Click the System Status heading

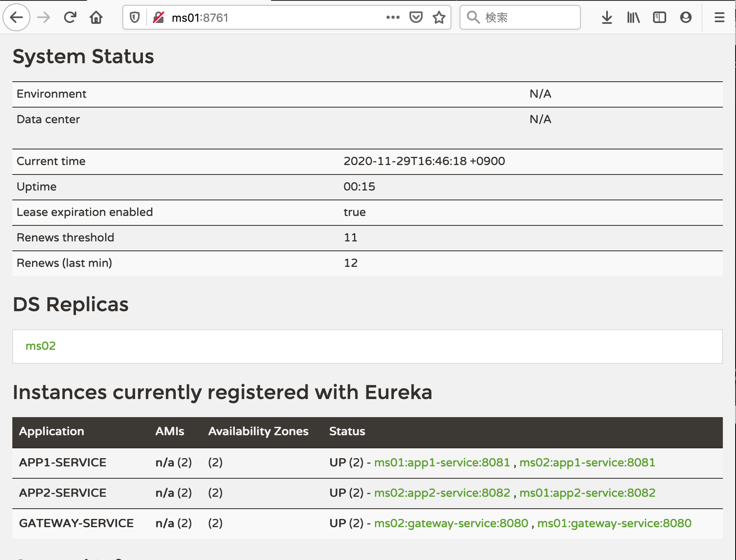click(83, 56)
